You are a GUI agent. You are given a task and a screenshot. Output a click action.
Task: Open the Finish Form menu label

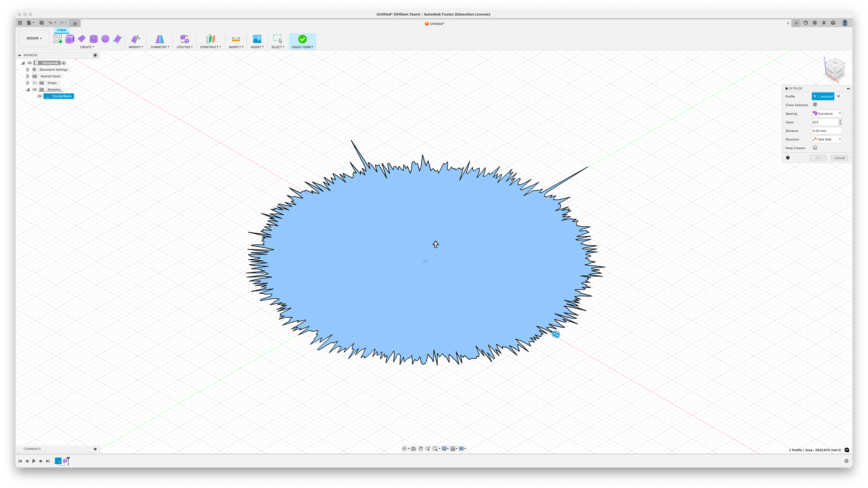pos(302,47)
